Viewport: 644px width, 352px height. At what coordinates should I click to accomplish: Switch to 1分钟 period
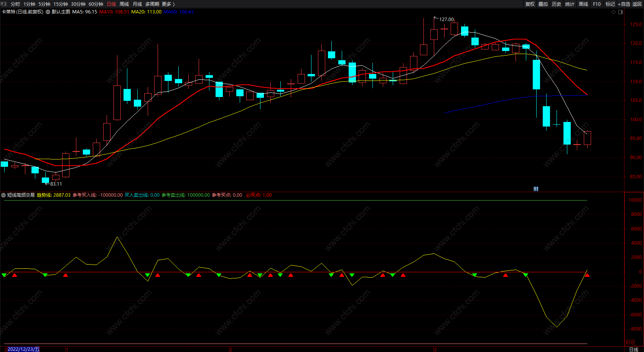click(30, 4)
